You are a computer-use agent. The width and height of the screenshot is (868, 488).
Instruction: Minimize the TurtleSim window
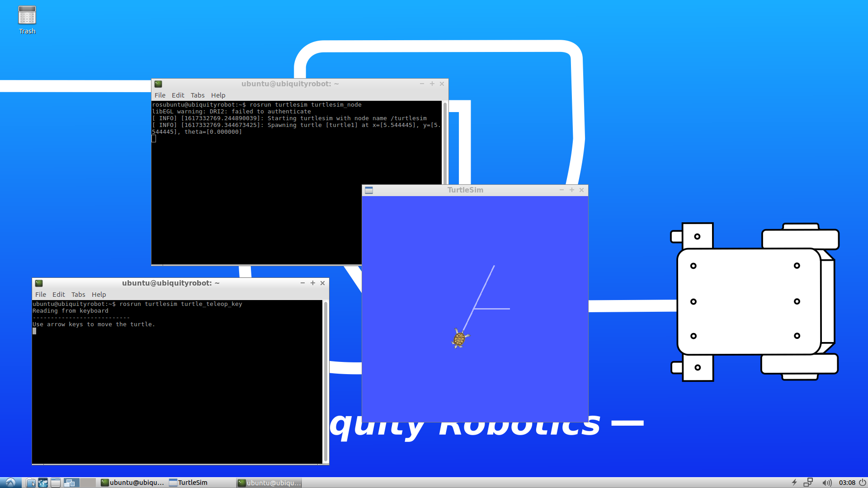coord(561,190)
